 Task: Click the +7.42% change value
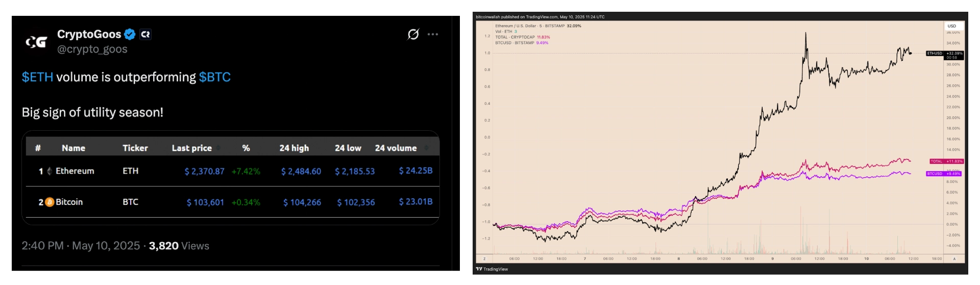point(246,172)
